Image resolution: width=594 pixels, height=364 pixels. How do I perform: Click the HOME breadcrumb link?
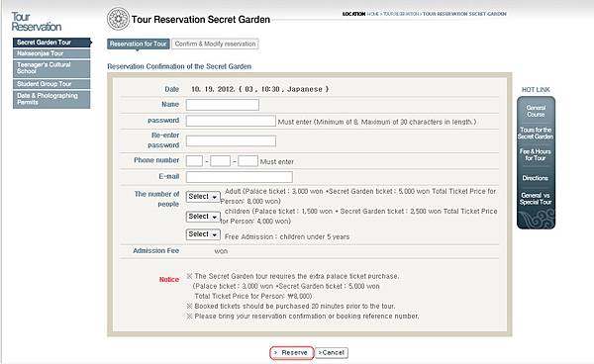373,14
